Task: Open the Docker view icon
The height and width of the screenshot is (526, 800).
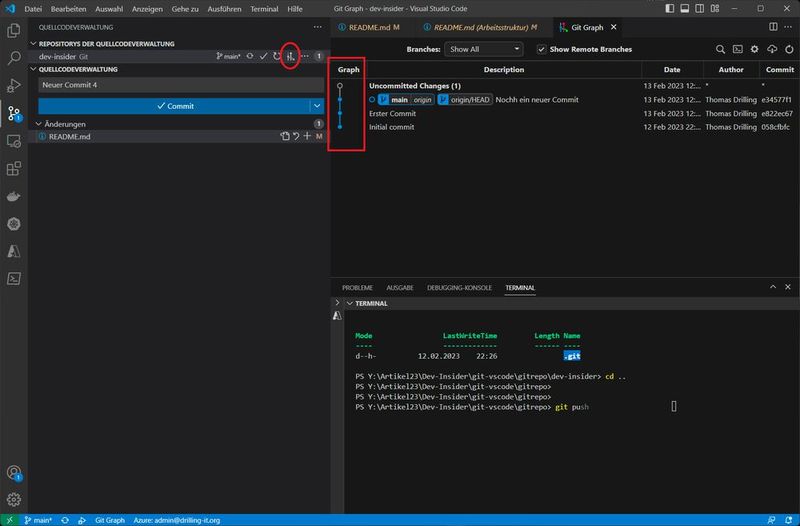Action: point(14,196)
